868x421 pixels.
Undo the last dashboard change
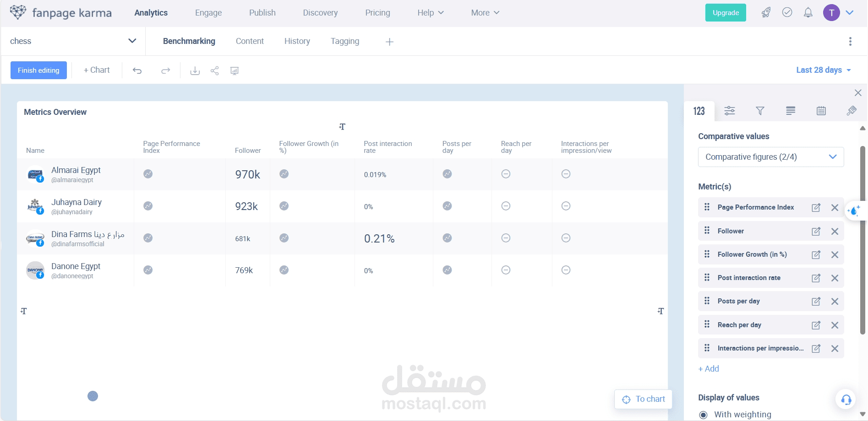137,70
